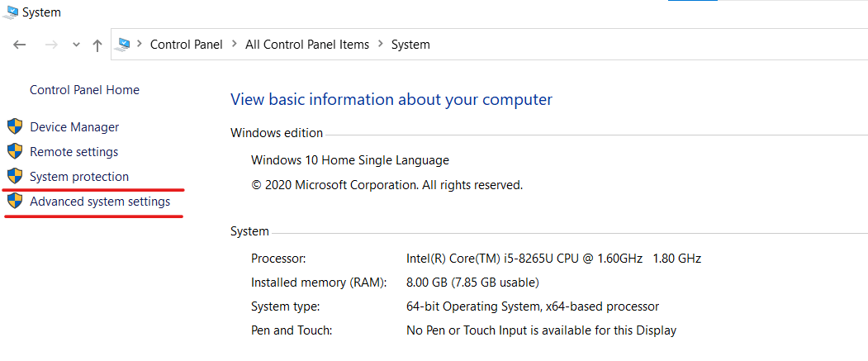
Task: Open System protection link
Action: tap(79, 177)
